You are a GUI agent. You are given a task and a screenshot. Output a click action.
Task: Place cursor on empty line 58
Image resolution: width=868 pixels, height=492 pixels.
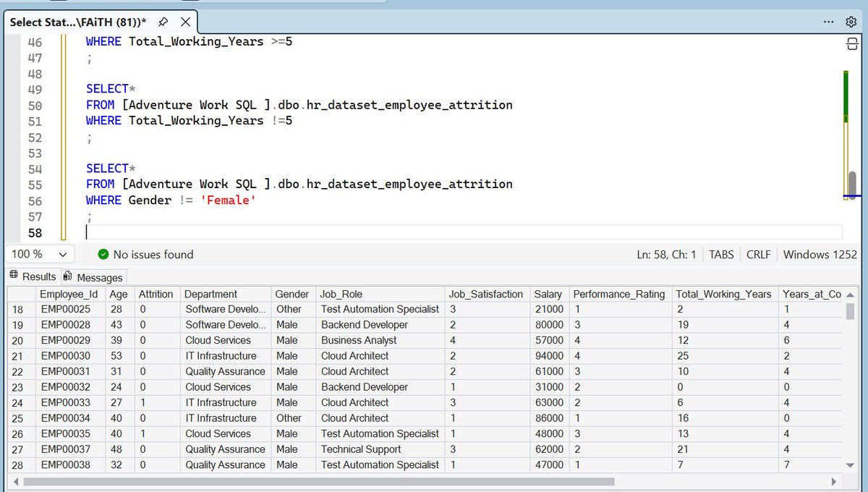coord(463,232)
